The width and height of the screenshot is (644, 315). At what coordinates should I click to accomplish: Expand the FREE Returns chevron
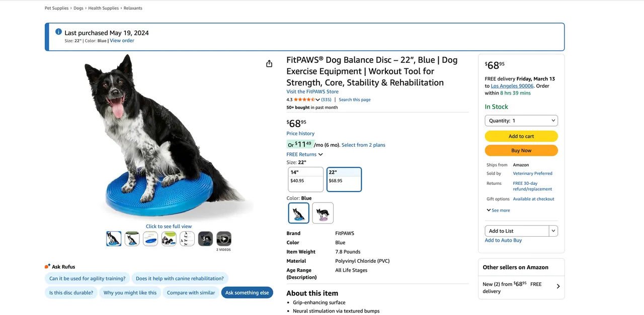pos(320,154)
